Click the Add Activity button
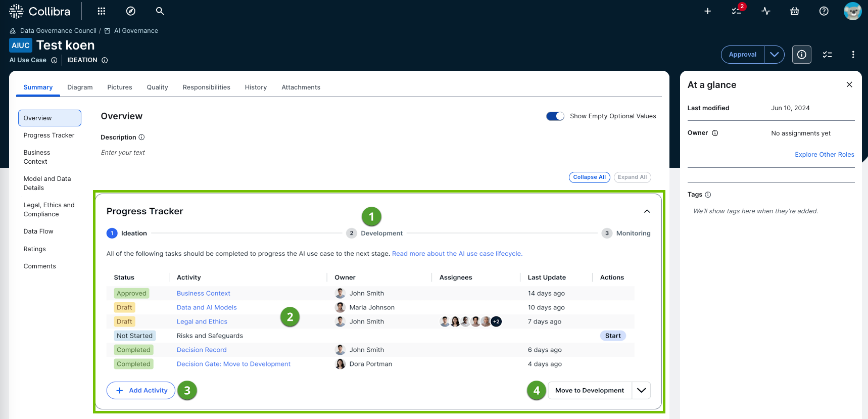Viewport: 868px width, 419px height. click(141, 390)
